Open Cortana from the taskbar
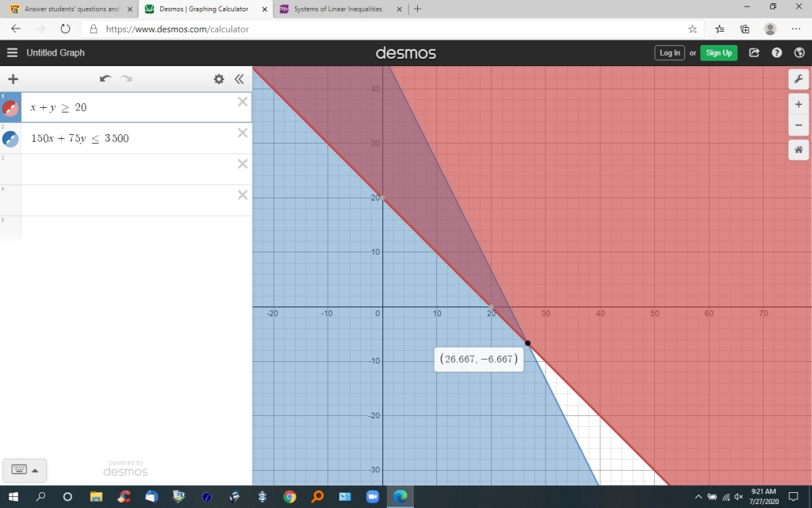The width and height of the screenshot is (812, 508). 67,497
